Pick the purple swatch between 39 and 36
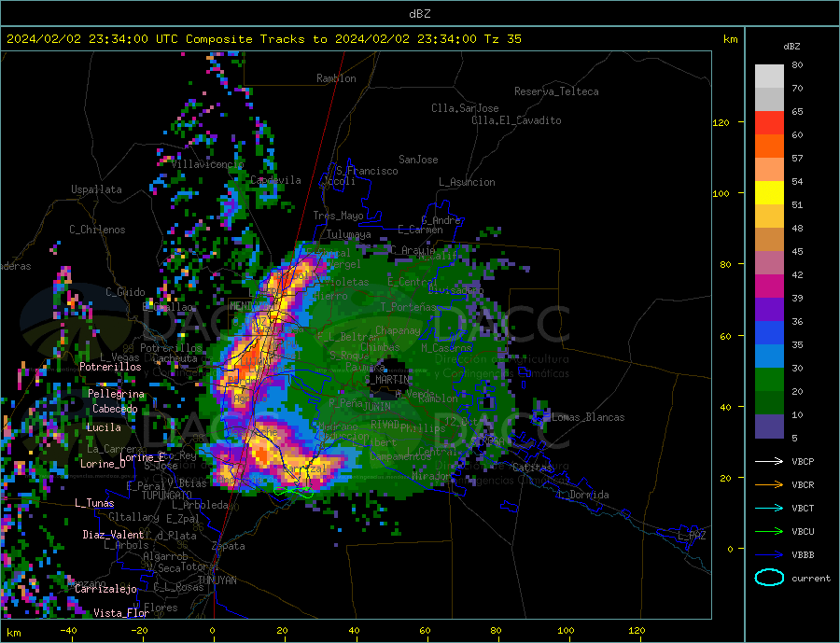 [x=769, y=309]
